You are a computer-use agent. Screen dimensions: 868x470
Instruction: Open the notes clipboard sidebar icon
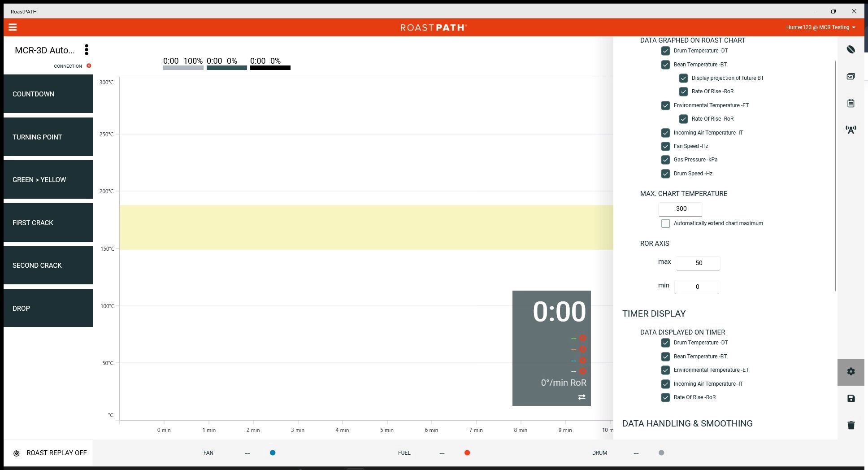coord(851,103)
